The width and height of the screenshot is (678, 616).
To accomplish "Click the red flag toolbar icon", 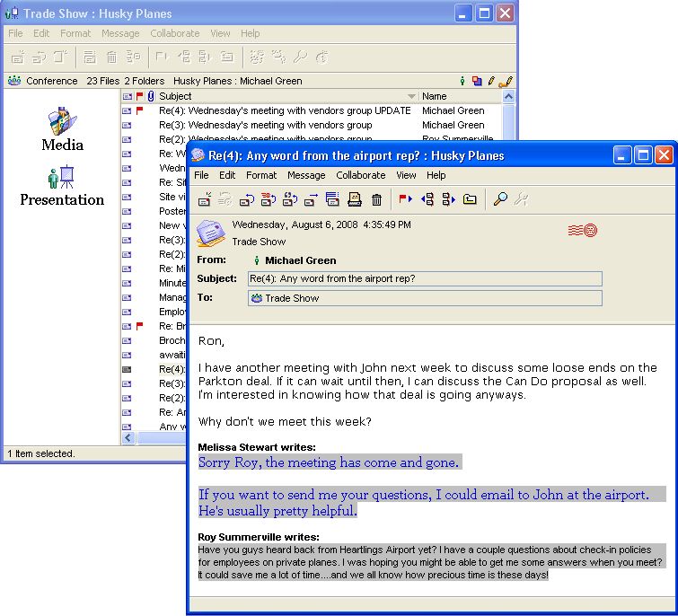I will (404, 199).
